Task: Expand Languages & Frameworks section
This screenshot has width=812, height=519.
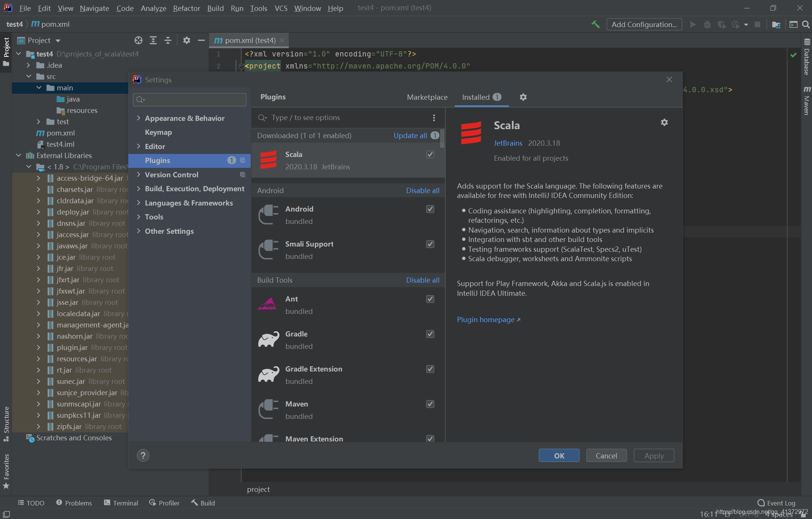Action: 139,203
